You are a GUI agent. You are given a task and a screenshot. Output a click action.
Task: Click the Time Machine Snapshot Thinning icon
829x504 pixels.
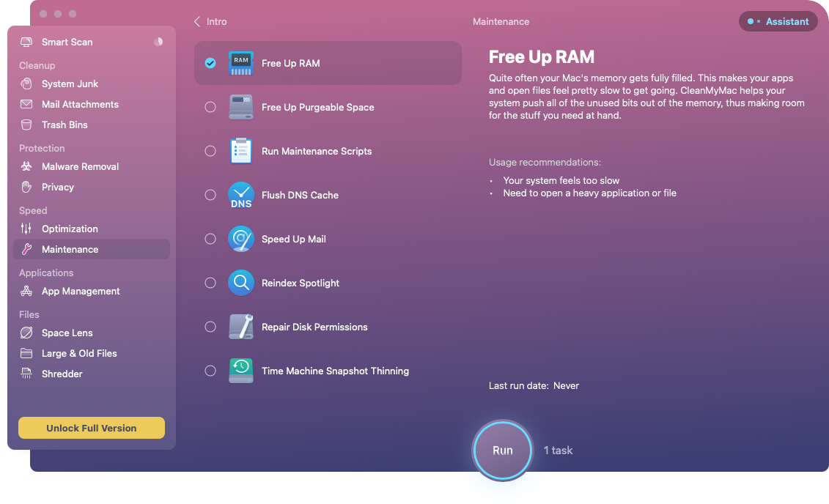click(x=241, y=371)
